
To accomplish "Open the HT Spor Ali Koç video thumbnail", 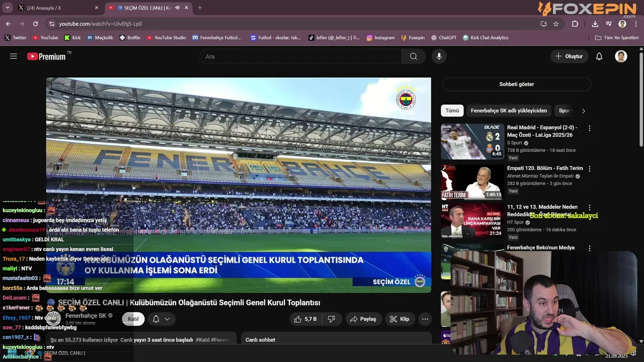I will (472, 221).
